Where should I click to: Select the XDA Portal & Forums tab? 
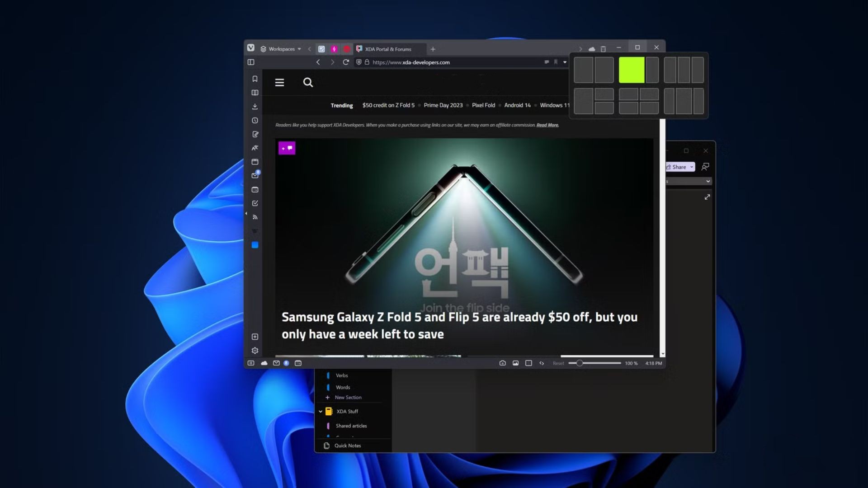point(389,49)
